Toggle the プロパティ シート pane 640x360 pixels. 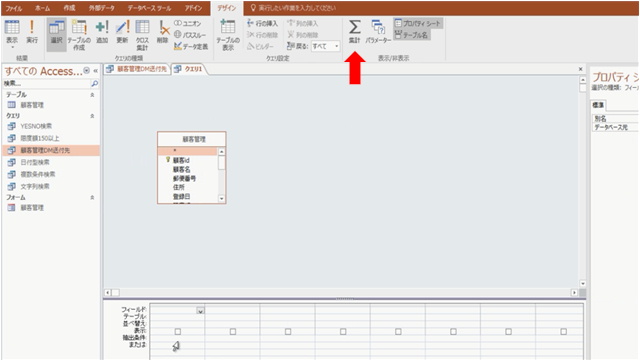(418, 23)
